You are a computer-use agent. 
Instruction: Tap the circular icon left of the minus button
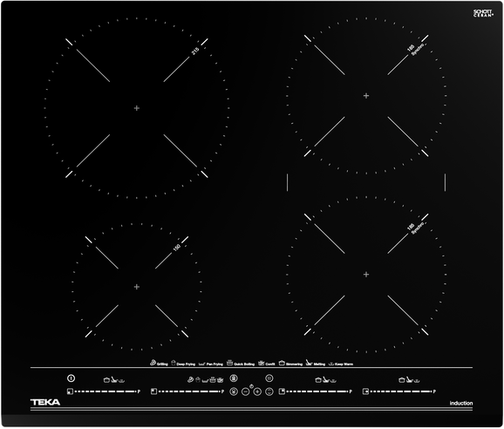(234, 392)
